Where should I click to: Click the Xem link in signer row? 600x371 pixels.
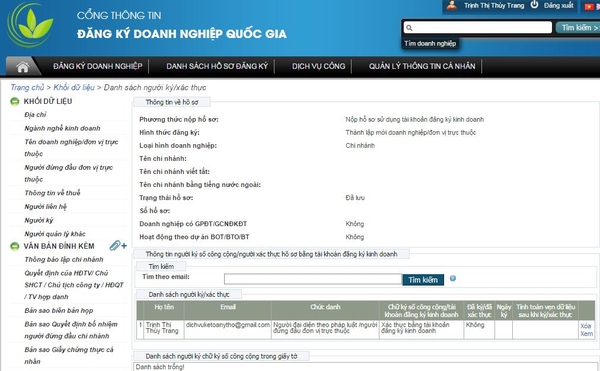(x=586, y=334)
